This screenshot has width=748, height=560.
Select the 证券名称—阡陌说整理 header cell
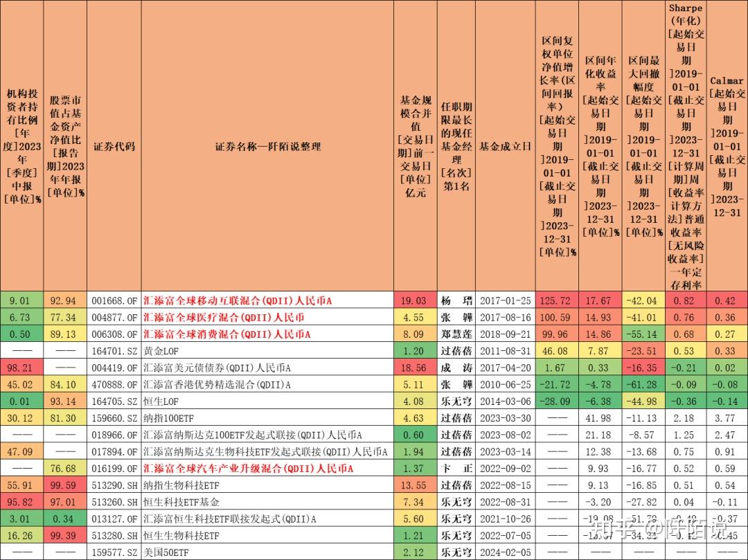(x=267, y=147)
